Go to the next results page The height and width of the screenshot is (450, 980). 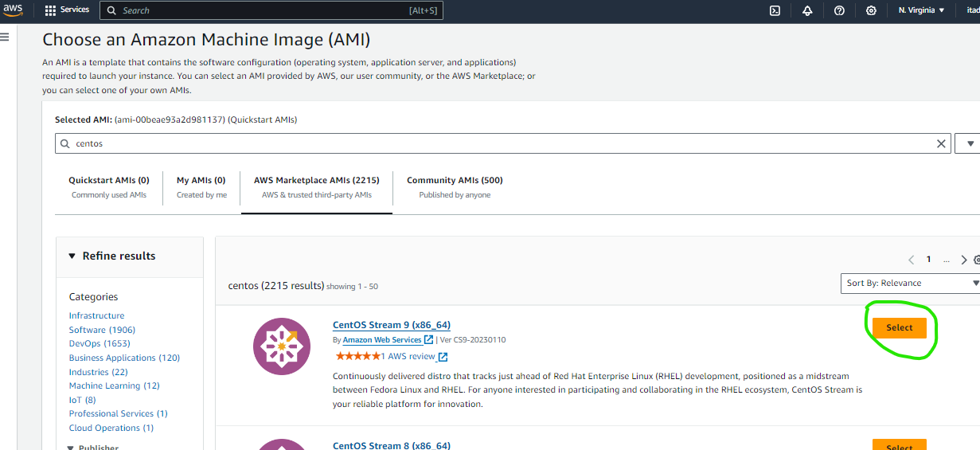[x=964, y=260]
